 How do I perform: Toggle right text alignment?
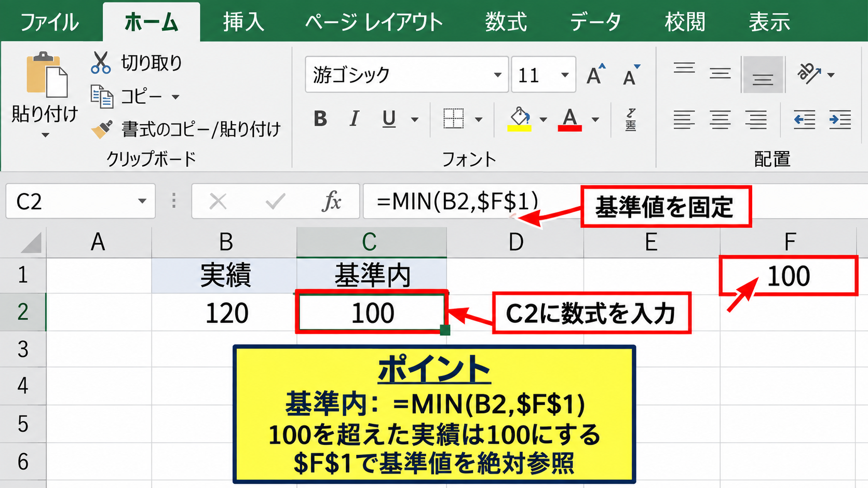[756, 120]
